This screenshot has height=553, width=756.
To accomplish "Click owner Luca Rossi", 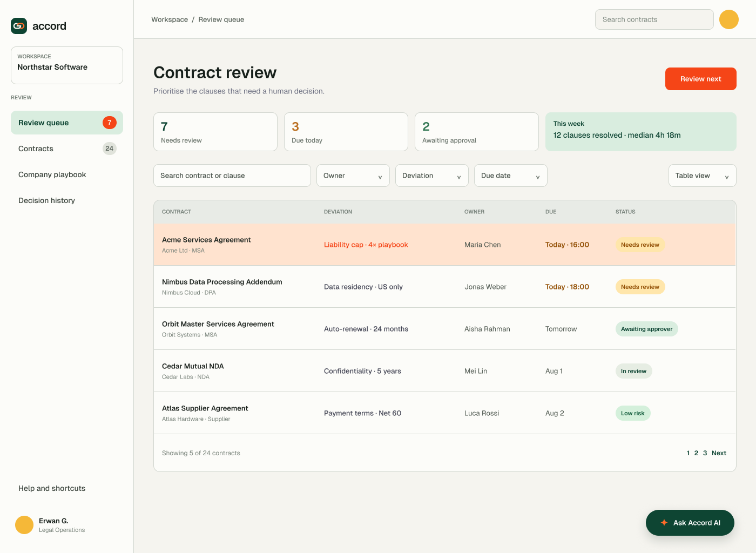I will point(482,413).
